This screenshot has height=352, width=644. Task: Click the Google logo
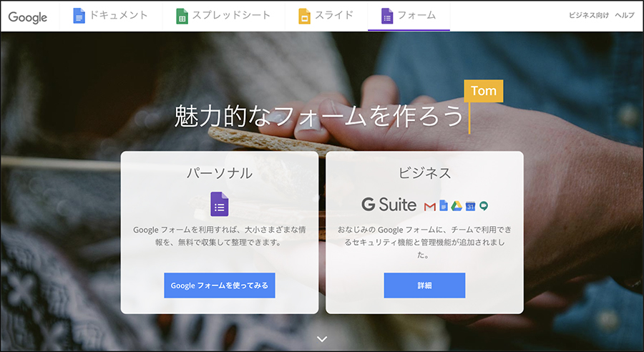pyautogui.click(x=28, y=16)
